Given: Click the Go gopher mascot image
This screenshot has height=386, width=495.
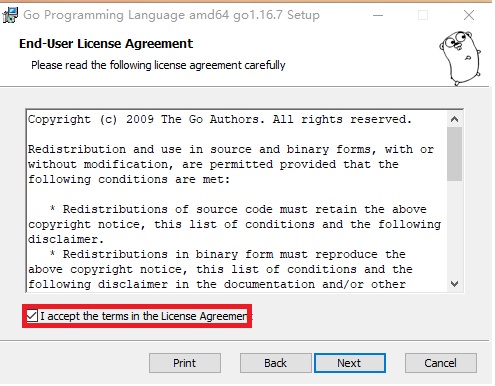Looking at the screenshot, I should click(460, 58).
